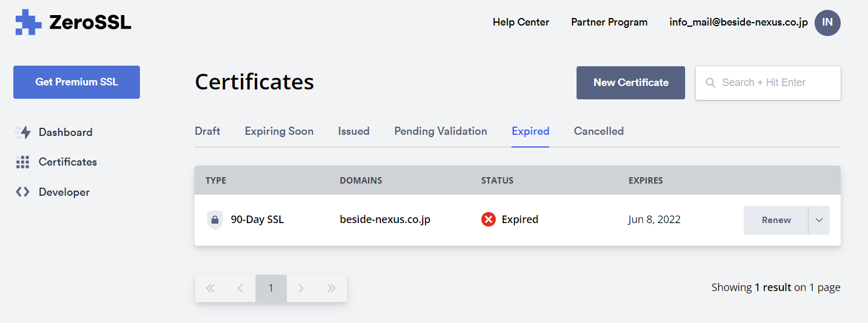This screenshot has height=323, width=868.
Task: Click the Certificates grid icon in sidebar
Action: click(x=23, y=162)
